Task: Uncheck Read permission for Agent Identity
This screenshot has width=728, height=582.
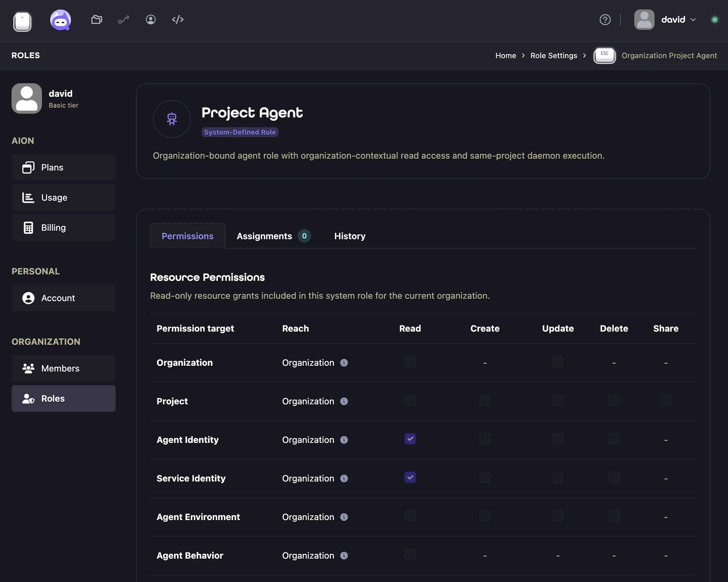Action: [410, 439]
